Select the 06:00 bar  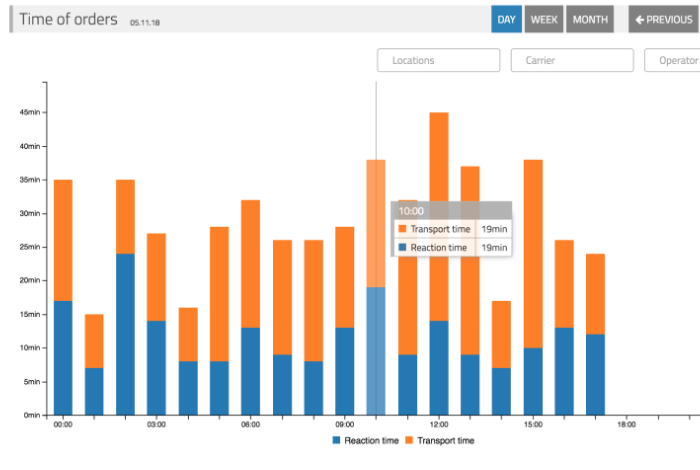click(x=250, y=308)
